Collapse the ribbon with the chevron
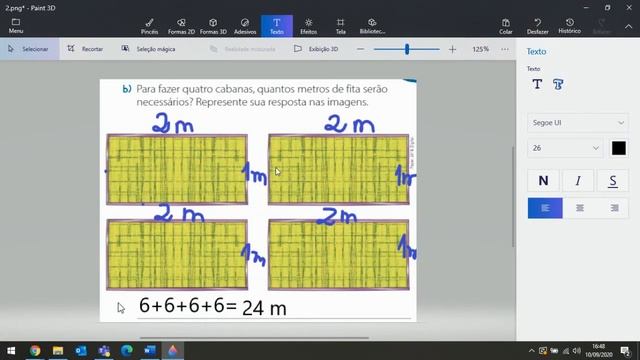Image resolution: width=640 pixels, height=360 pixels. tap(629, 27)
